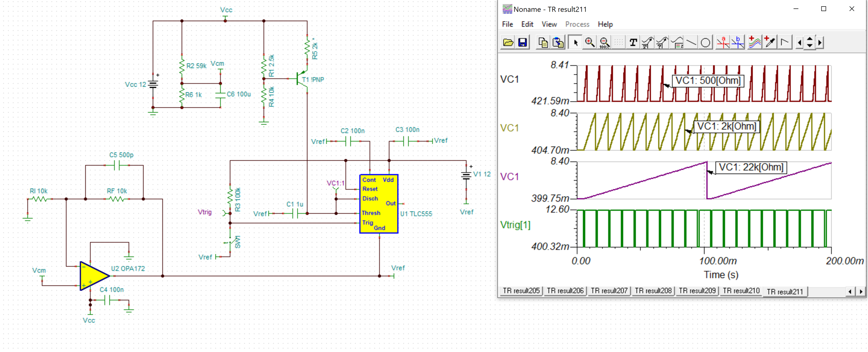868x352 pixels.
Task: Click the Open file folder icon
Action: pos(508,42)
